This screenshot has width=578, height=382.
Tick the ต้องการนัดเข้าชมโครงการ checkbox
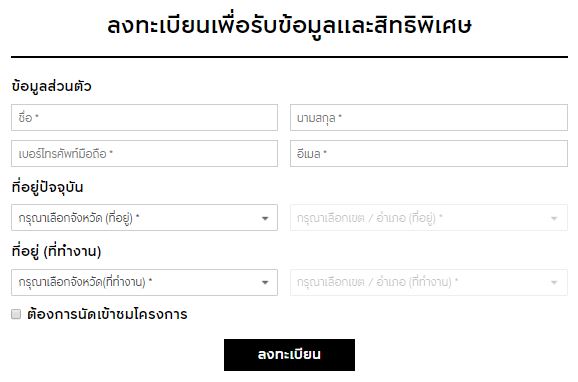pos(16,314)
